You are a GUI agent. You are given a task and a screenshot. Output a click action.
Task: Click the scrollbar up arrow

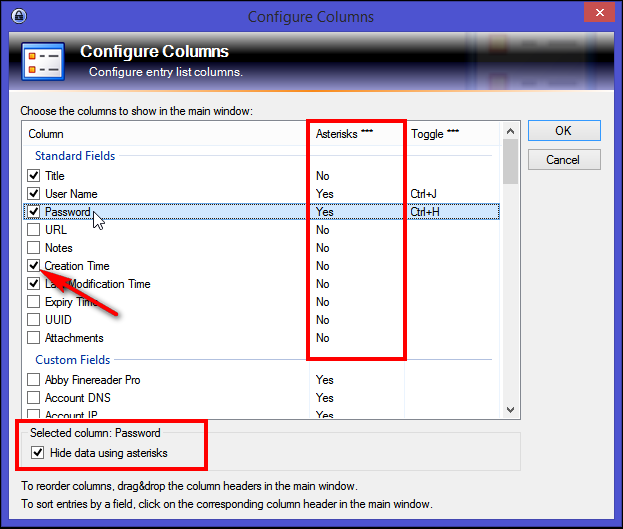[511, 131]
